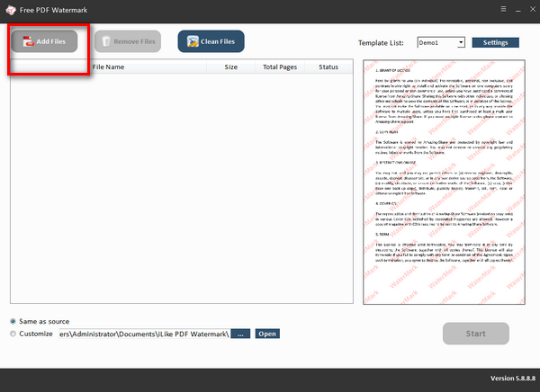Open the output folder with Open button
Screen dimensions: 540x392
point(267,334)
